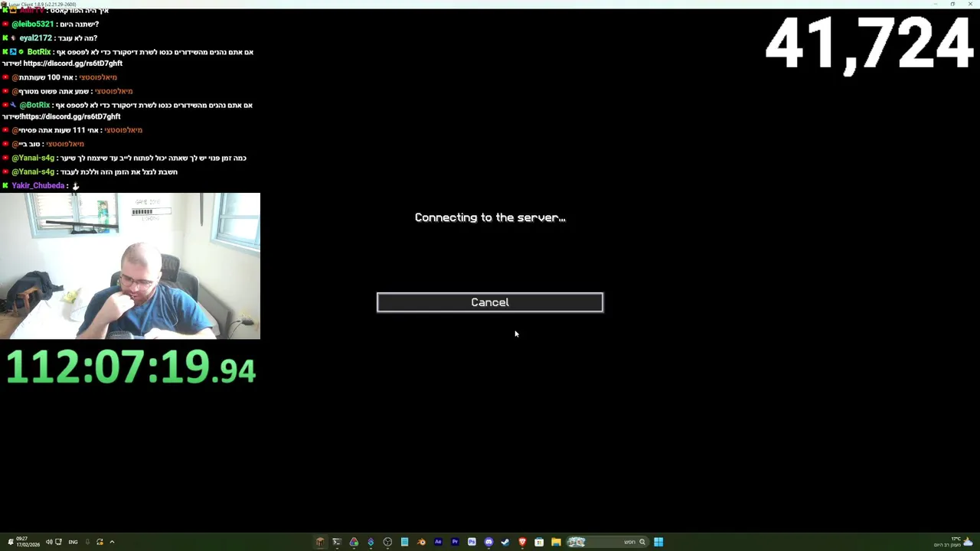Image resolution: width=980 pixels, height=551 pixels.
Task: Open the notification bell in the tray
Action: click(x=11, y=542)
